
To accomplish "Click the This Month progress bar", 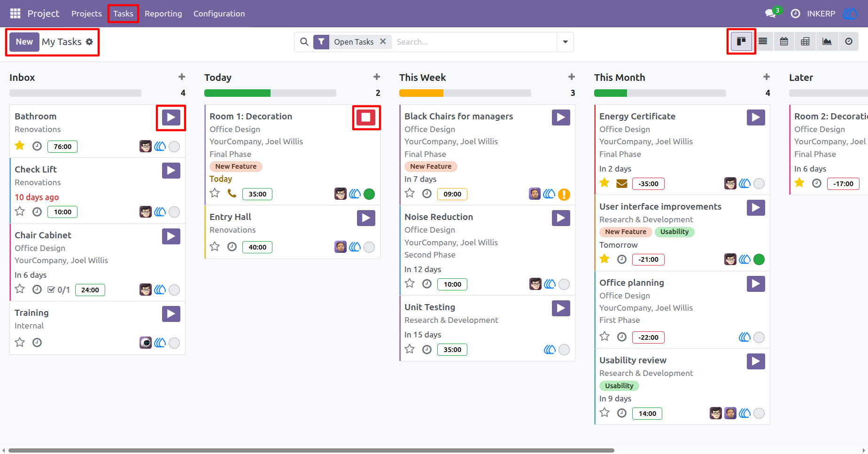I will [x=660, y=93].
